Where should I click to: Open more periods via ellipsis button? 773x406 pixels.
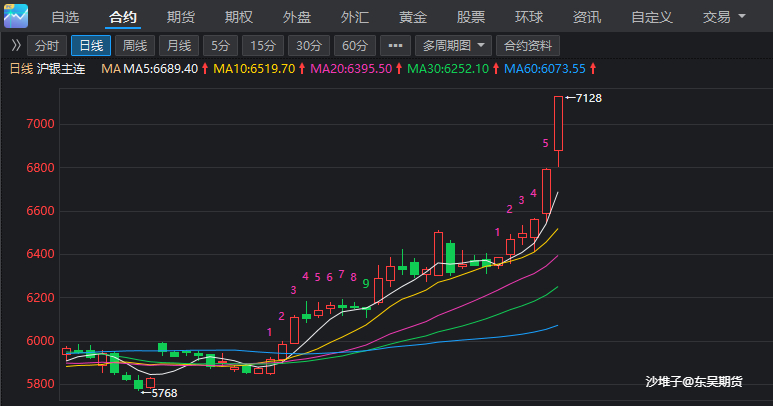(x=395, y=46)
